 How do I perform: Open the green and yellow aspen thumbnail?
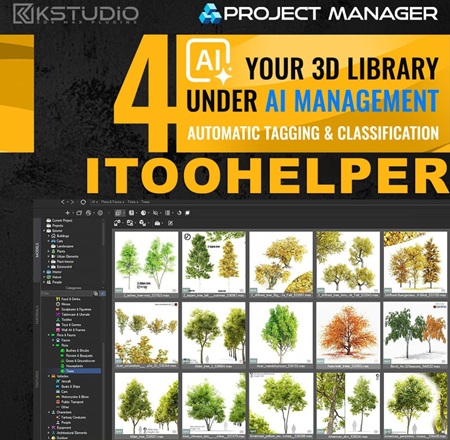click(x=214, y=262)
